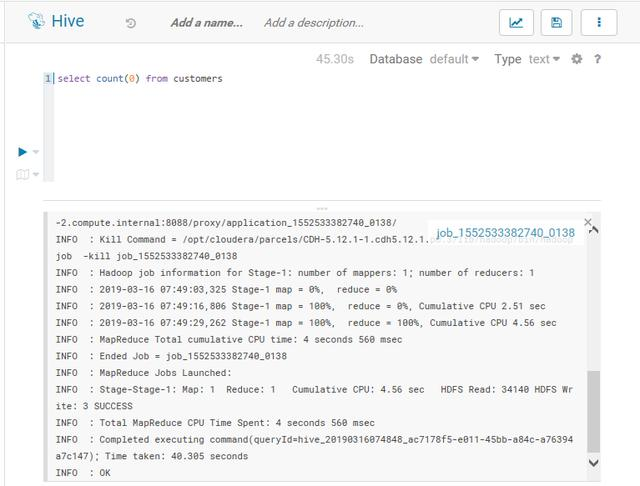Open the arrow dropdown beside the play button
640x486 pixels.
[36, 152]
